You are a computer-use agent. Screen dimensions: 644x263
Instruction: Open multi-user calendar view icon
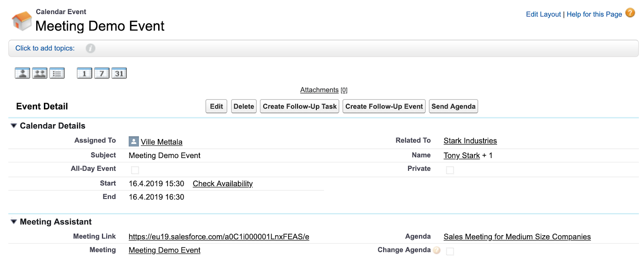click(x=40, y=73)
